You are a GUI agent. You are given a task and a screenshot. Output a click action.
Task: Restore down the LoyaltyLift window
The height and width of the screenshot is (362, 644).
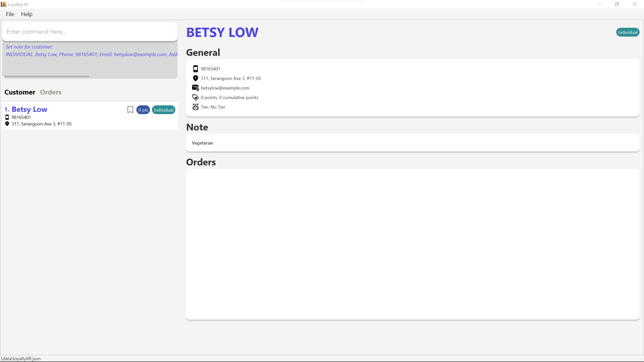point(617,4)
